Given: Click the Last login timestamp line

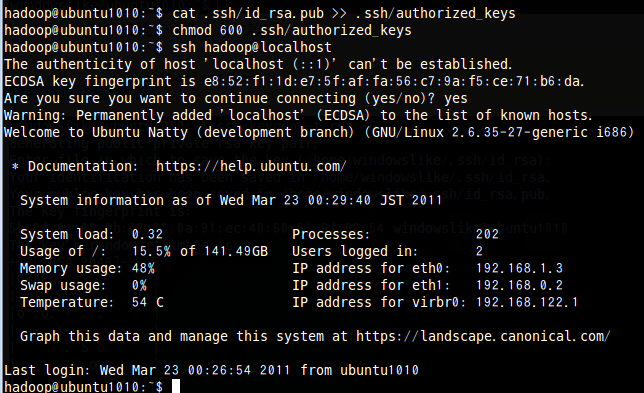Looking at the screenshot, I should point(211,370).
